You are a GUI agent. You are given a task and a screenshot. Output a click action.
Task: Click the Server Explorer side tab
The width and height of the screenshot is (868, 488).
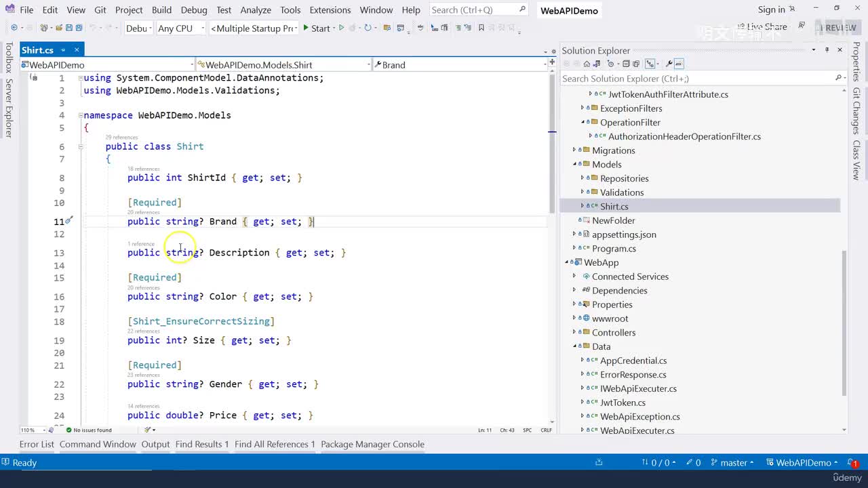click(9, 108)
